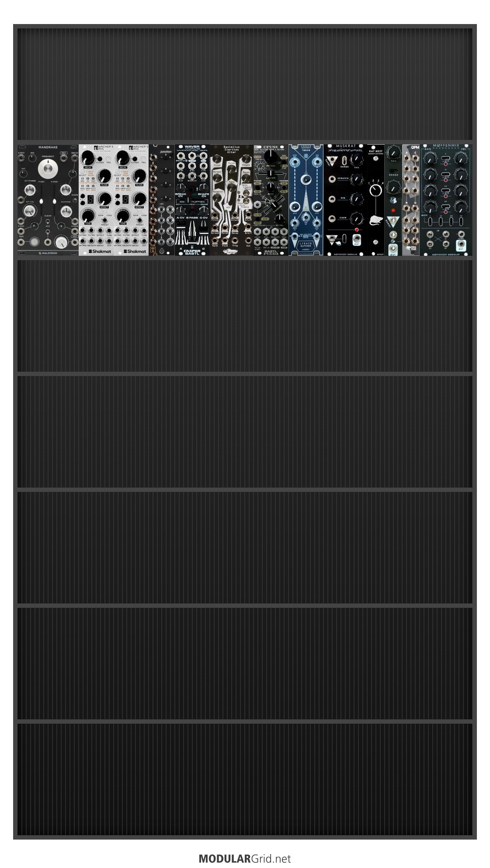This screenshot has width=490, height=868.
Task: Toggle the Muskrat RANGE switch
Action: 344,160
